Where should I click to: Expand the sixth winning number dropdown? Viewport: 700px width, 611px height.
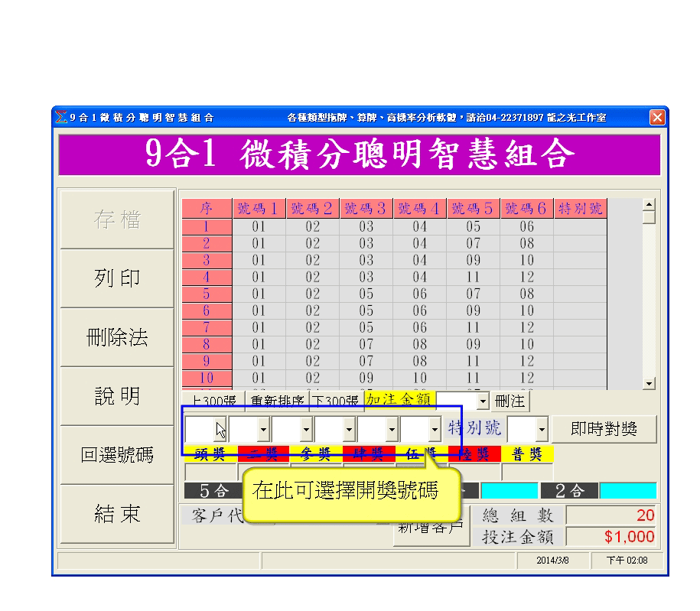(x=435, y=430)
